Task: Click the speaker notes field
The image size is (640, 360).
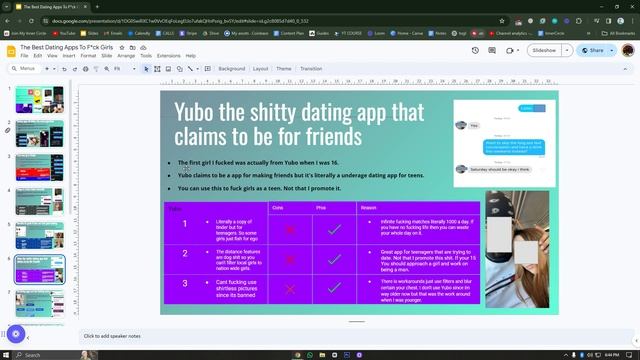Action: (357, 336)
